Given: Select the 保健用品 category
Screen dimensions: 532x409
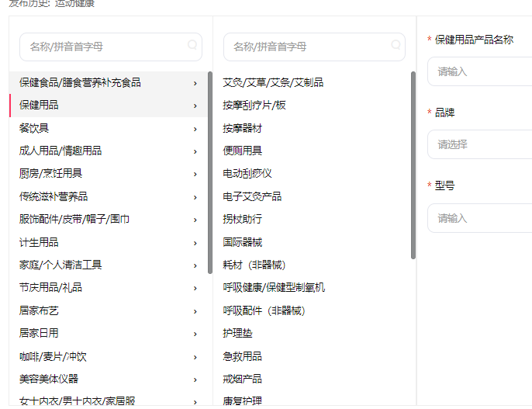Looking at the screenshot, I should (x=39, y=105).
